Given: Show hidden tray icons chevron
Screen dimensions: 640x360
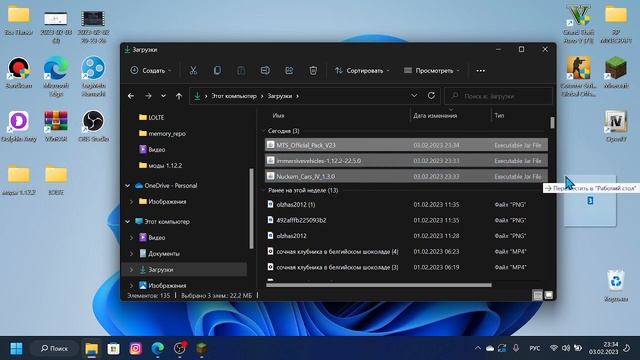Looking at the screenshot, I should [477, 348].
